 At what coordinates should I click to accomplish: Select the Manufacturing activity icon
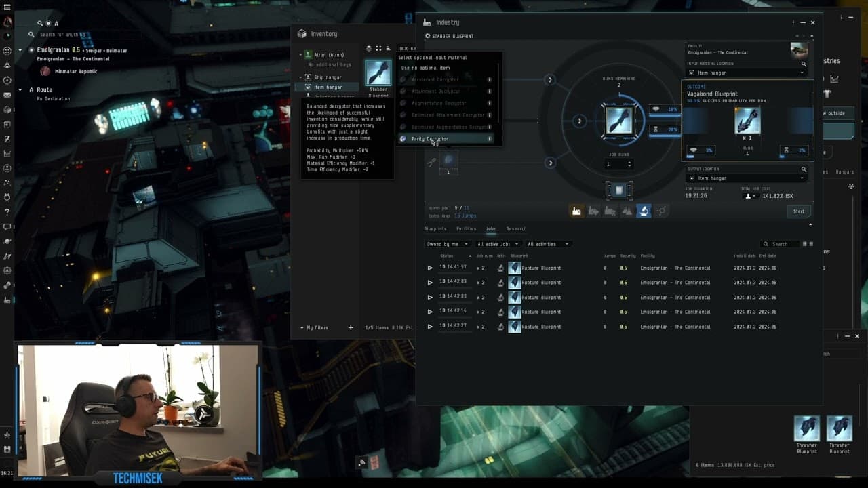click(576, 211)
